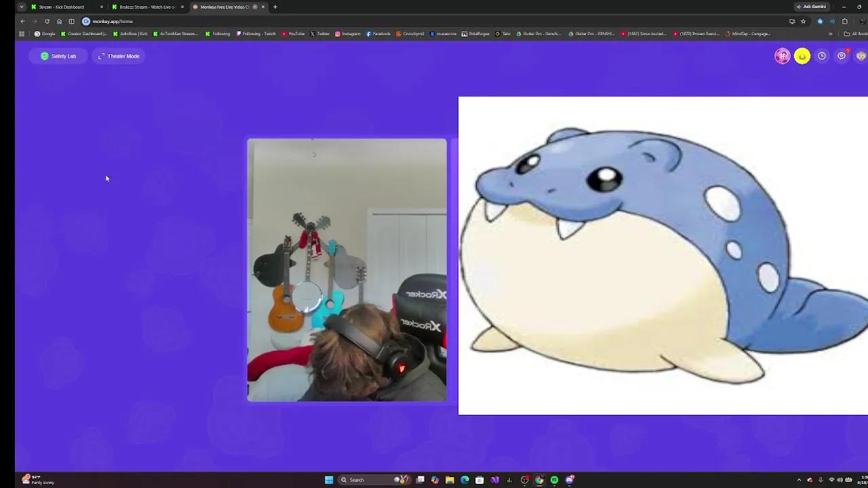Open the AdinRoss Kick bookmark
This screenshot has height=488, width=868.
coord(130,34)
